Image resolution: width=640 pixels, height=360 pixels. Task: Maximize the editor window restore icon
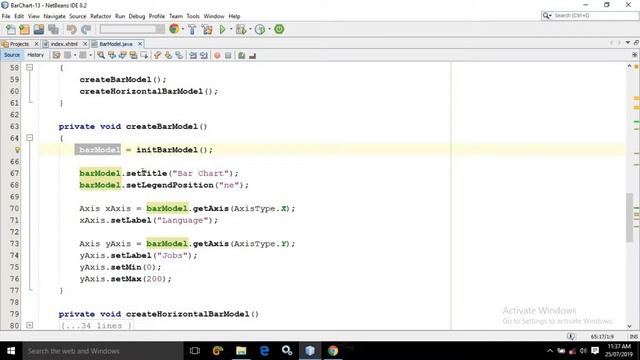click(636, 43)
